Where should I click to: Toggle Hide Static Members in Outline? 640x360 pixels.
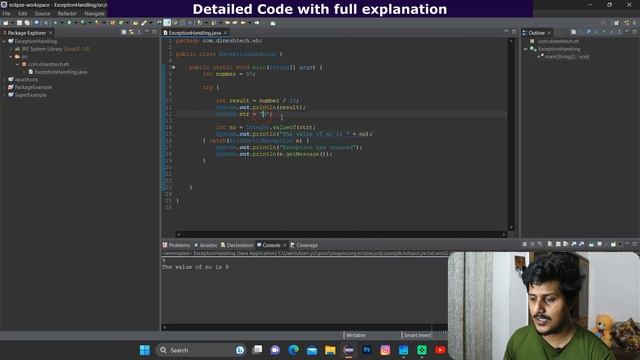click(596, 32)
